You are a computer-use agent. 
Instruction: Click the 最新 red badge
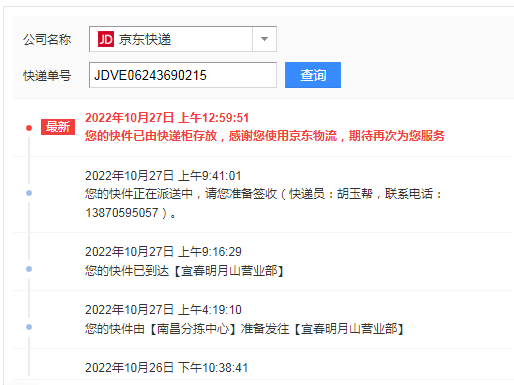click(58, 127)
